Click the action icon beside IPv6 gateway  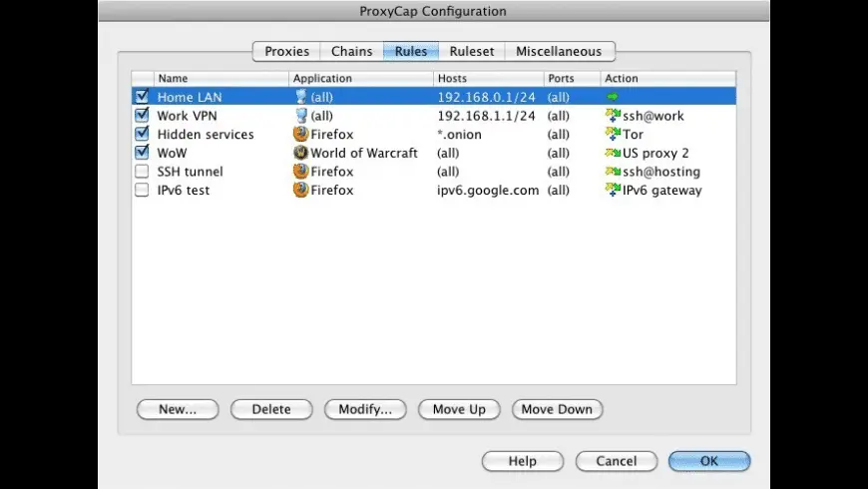[613, 190]
